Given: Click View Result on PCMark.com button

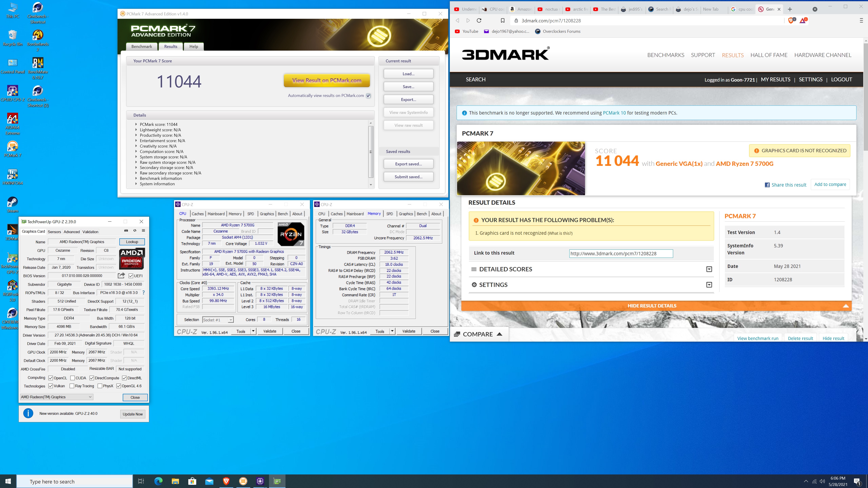Looking at the screenshot, I should (x=326, y=80).
